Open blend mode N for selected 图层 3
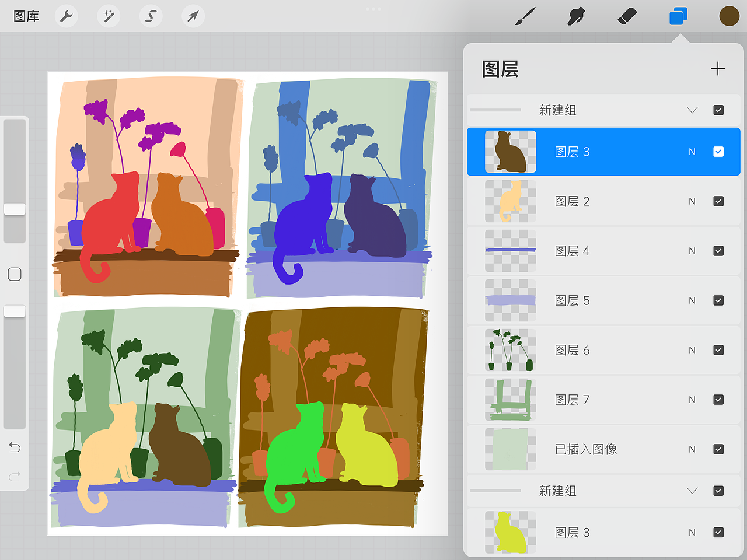The width and height of the screenshot is (747, 560). pyautogui.click(x=692, y=152)
